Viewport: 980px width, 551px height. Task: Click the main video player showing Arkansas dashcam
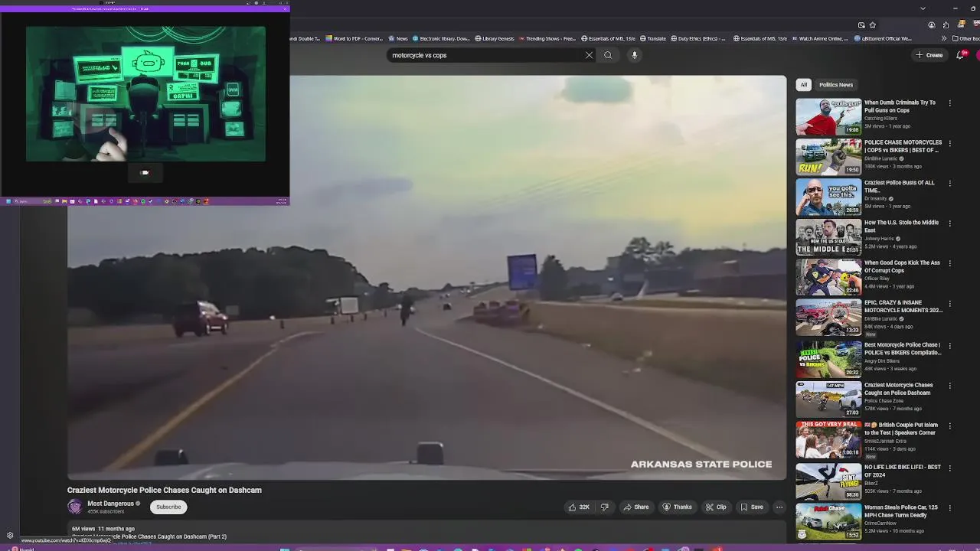(426, 278)
